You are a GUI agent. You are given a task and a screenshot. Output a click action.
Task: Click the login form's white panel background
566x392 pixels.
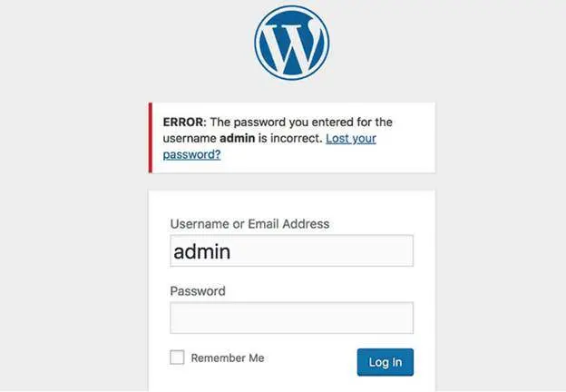click(292, 204)
